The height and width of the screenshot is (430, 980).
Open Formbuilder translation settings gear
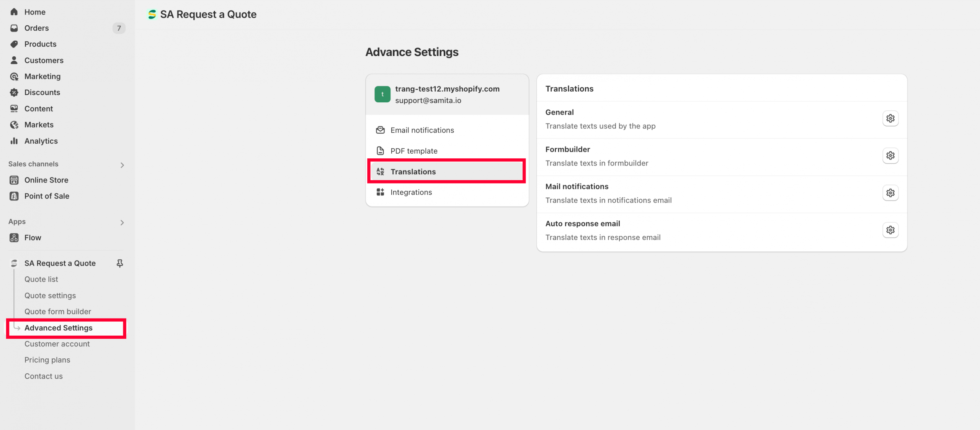(x=890, y=156)
